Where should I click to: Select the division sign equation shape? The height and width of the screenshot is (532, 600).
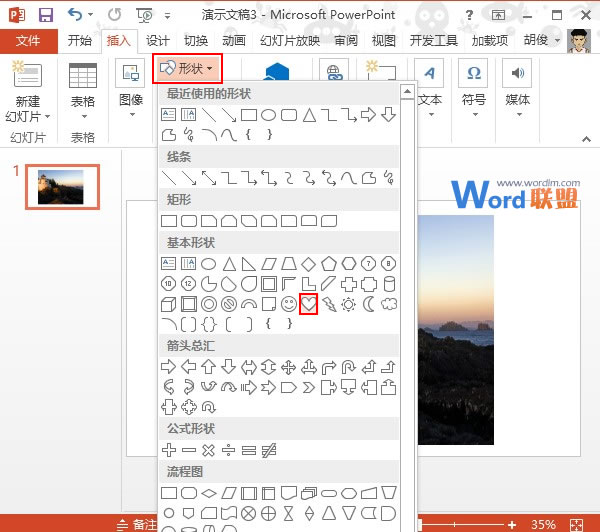pyautogui.click(x=228, y=450)
